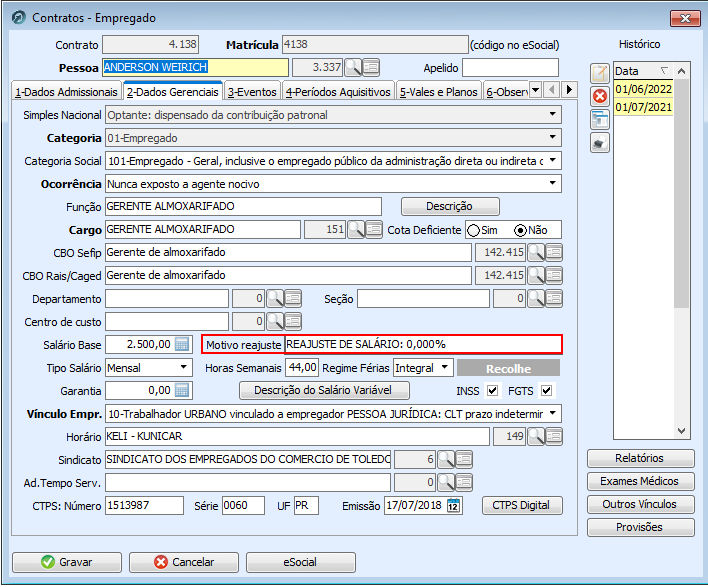Open the Sindicato record card icon
The height and width of the screenshot is (587, 708).
click(464, 460)
